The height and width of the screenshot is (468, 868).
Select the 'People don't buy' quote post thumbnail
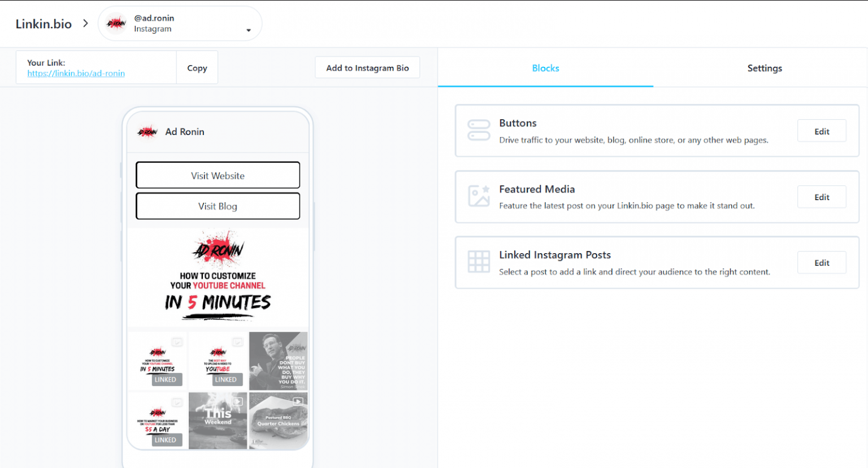pyautogui.click(x=278, y=361)
